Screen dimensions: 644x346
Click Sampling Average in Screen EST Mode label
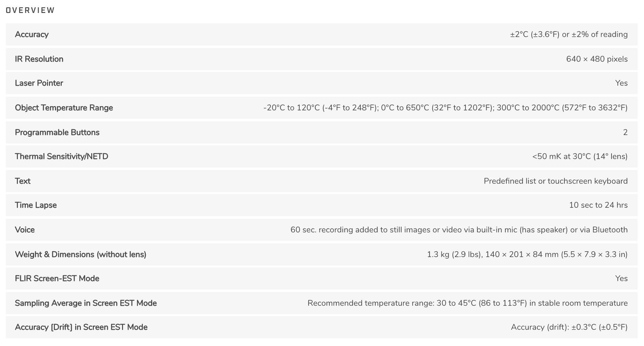click(x=86, y=303)
